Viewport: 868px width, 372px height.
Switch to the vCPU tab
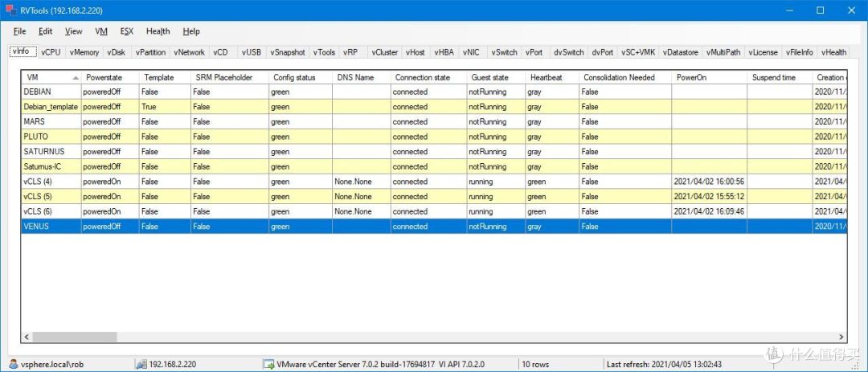click(51, 52)
